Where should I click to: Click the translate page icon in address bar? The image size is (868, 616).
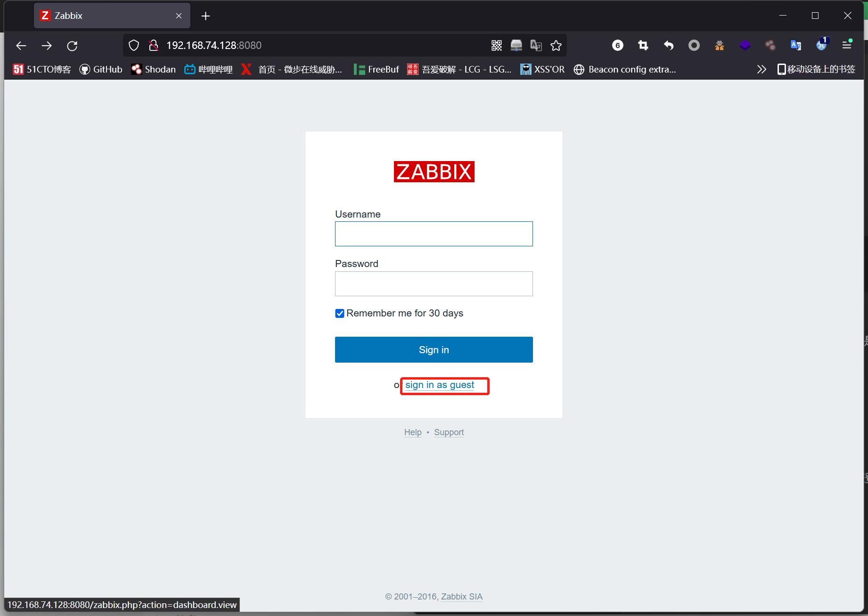click(536, 45)
